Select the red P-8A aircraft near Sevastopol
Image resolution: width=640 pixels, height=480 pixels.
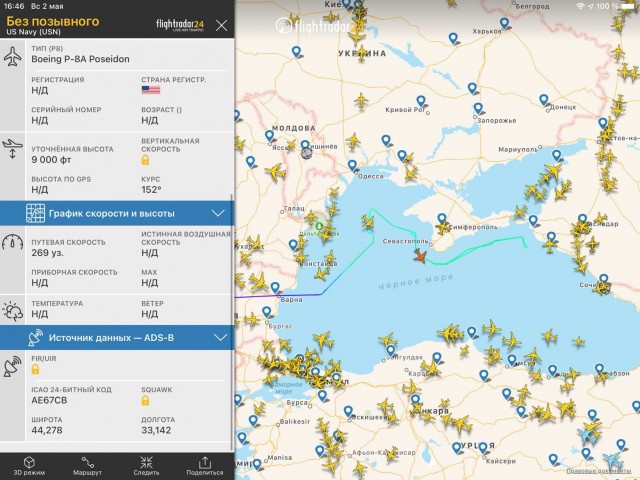pyautogui.click(x=420, y=256)
